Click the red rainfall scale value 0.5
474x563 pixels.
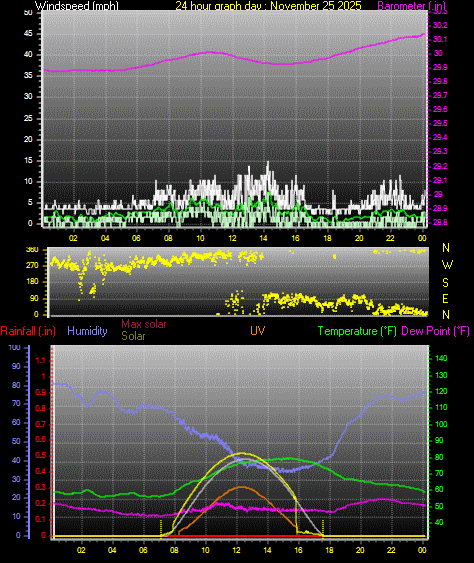click(41, 455)
